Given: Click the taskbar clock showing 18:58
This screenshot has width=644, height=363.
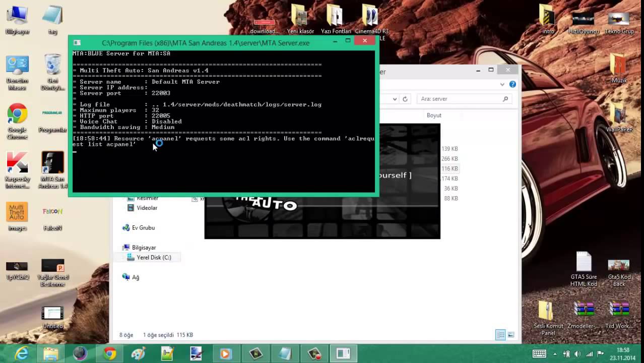Looking at the screenshot, I should click(623, 353).
